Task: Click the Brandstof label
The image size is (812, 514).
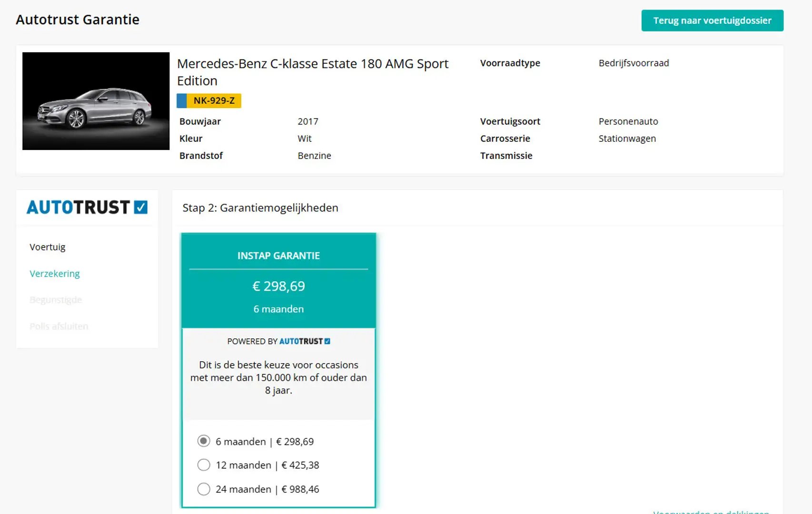Action: pos(201,156)
